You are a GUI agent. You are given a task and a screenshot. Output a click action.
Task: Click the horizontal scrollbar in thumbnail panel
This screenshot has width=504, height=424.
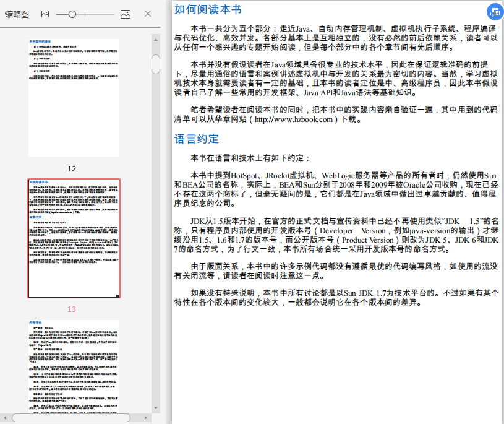pyautogui.click(x=71, y=418)
